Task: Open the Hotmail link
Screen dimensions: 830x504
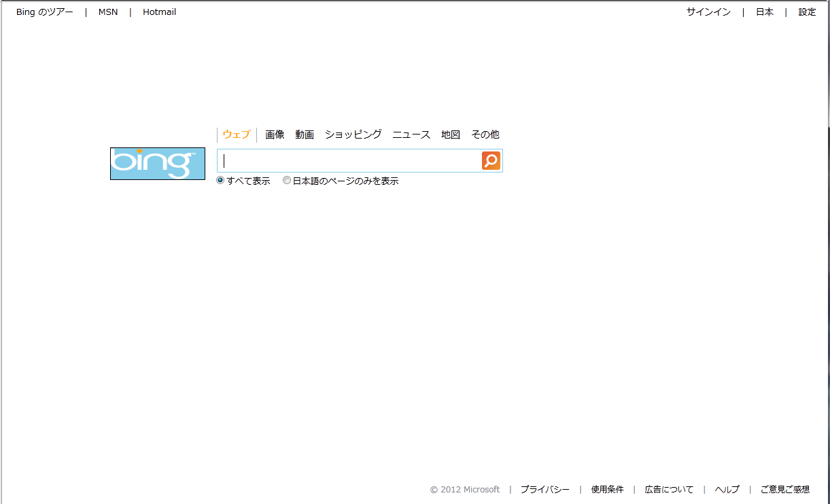Action: [160, 12]
